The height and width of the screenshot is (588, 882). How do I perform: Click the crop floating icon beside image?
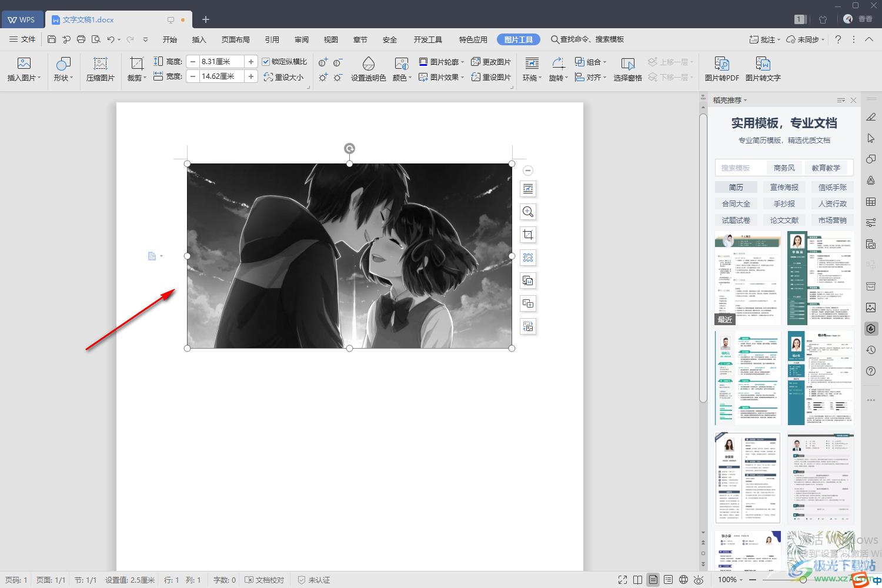528,235
